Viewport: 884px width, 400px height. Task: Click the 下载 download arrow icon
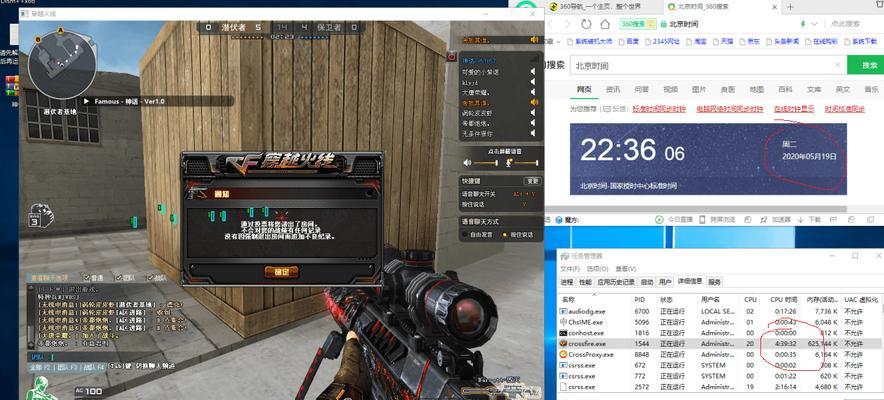pyautogui.click(x=803, y=220)
